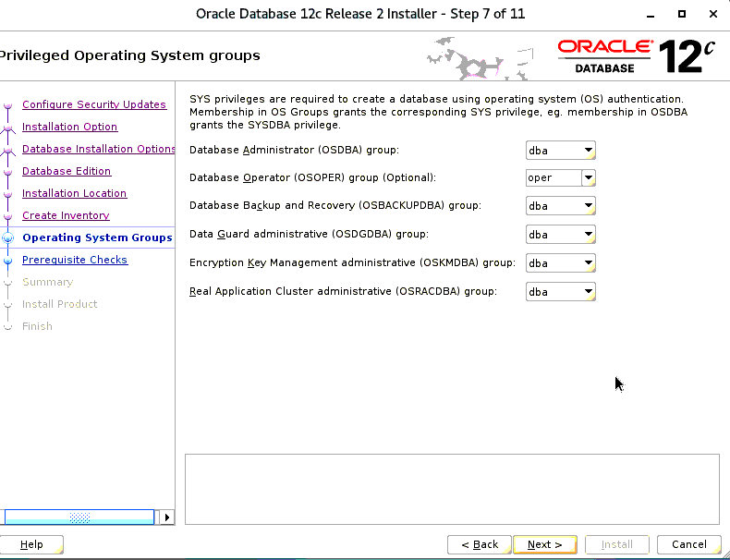Open the Prerequisite Checks step link

(75, 260)
